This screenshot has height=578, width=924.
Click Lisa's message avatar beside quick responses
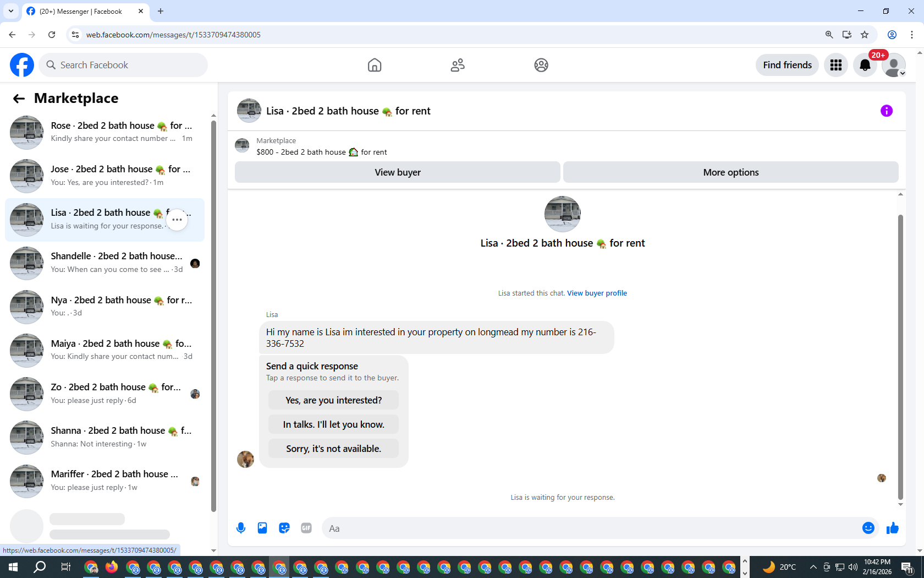point(245,459)
